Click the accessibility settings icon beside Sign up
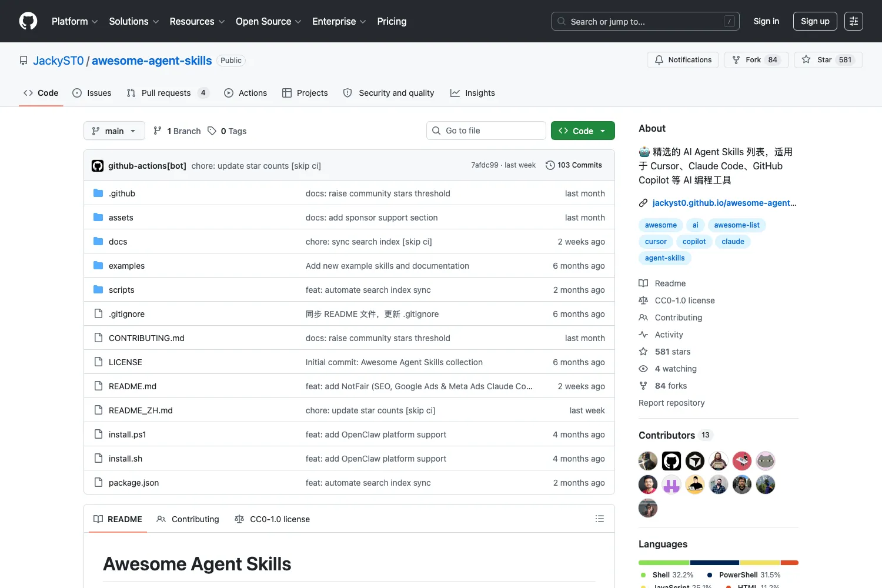Viewport: 882px width, 588px height. coord(854,21)
